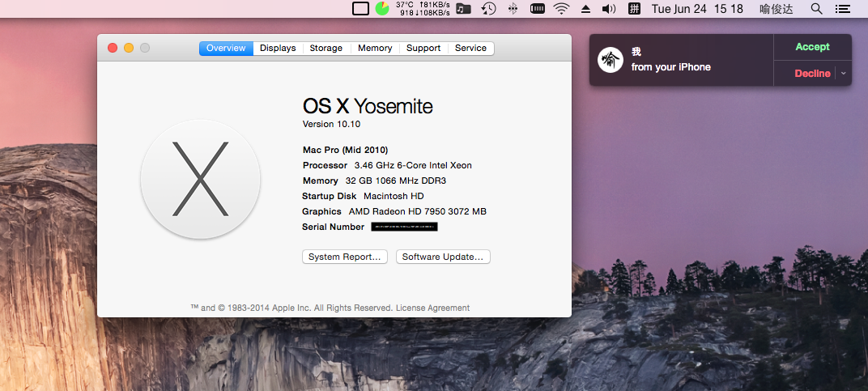Open the music folder menu bar icon
868x391 pixels.
click(x=463, y=8)
